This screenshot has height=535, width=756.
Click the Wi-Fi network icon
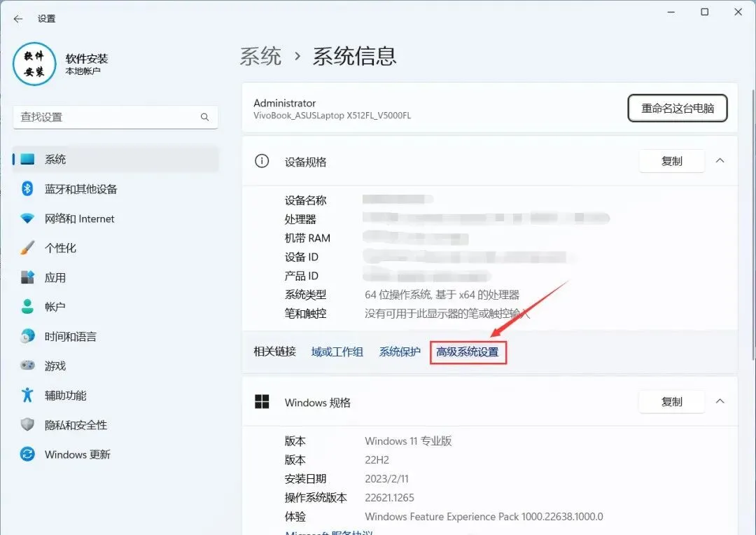[x=27, y=218]
